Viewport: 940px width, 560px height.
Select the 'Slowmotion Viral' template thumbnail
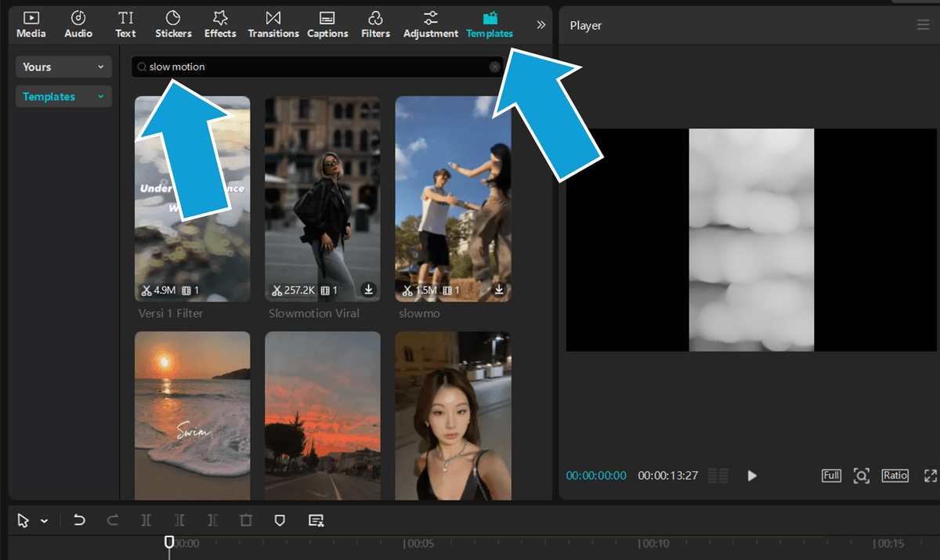[x=323, y=199]
